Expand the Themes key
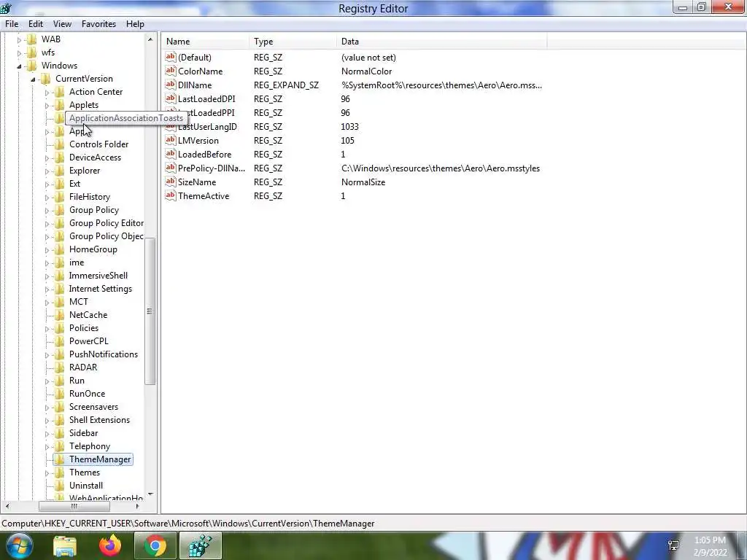Viewport: 747px width, 560px height. (47, 472)
